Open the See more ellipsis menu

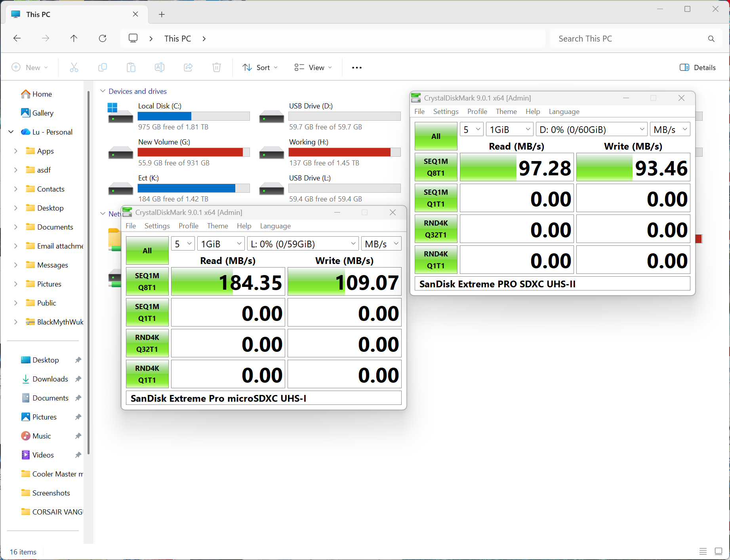pyautogui.click(x=356, y=68)
